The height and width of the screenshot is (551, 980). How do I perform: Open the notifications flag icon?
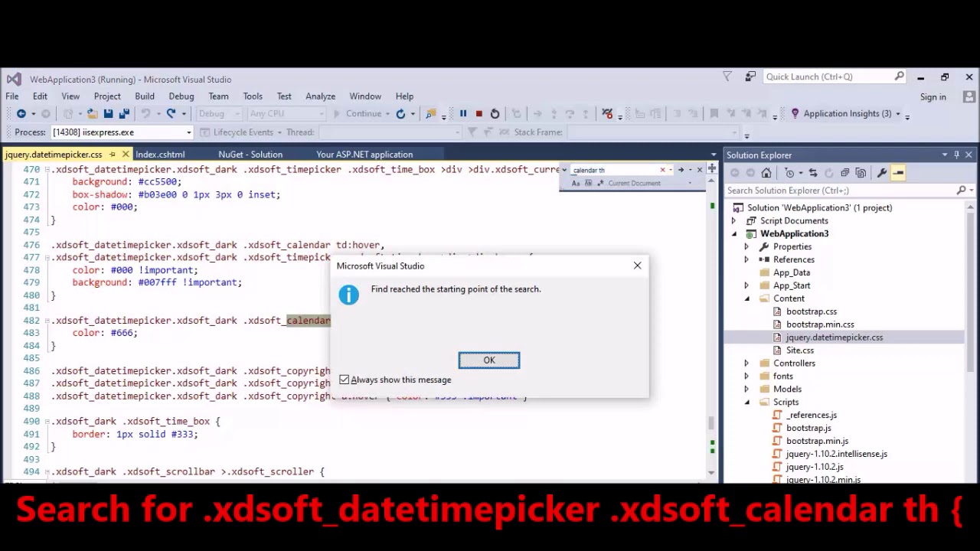(x=727, y=77)
